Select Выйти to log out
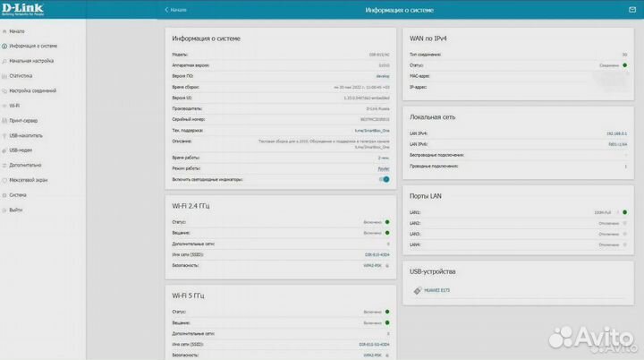The image size is (644, 360). (16, 210)
